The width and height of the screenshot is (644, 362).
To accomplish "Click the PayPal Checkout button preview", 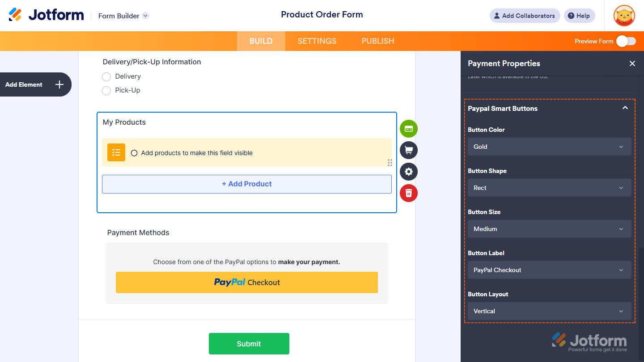I will [246, 282].
